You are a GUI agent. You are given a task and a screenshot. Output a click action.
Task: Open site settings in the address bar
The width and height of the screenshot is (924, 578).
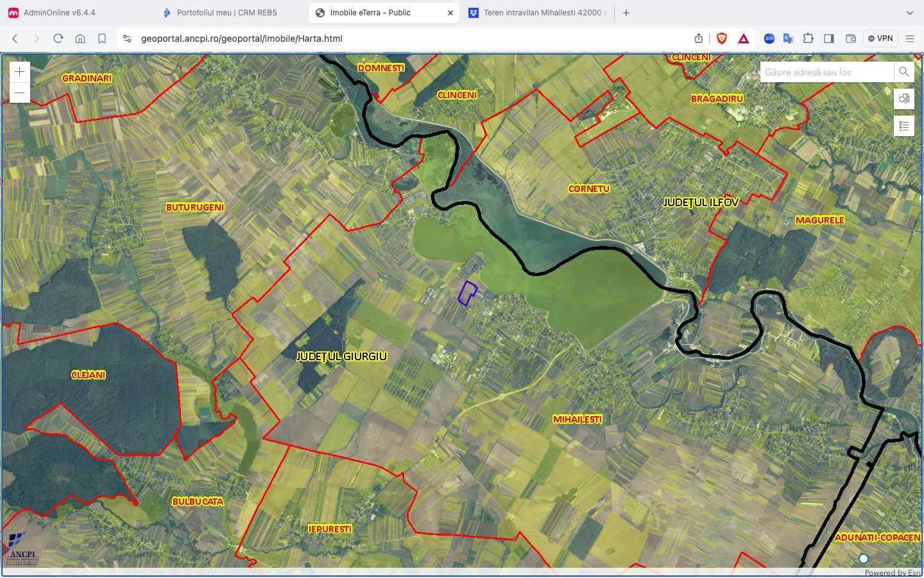127,39
